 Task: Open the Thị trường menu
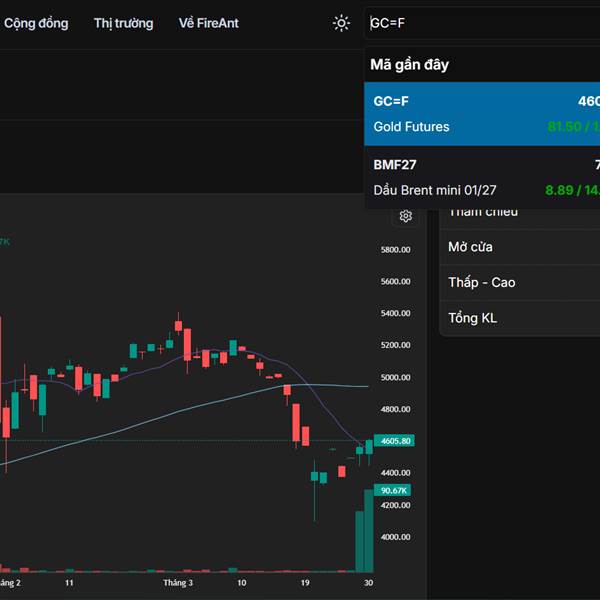(124, 23)
